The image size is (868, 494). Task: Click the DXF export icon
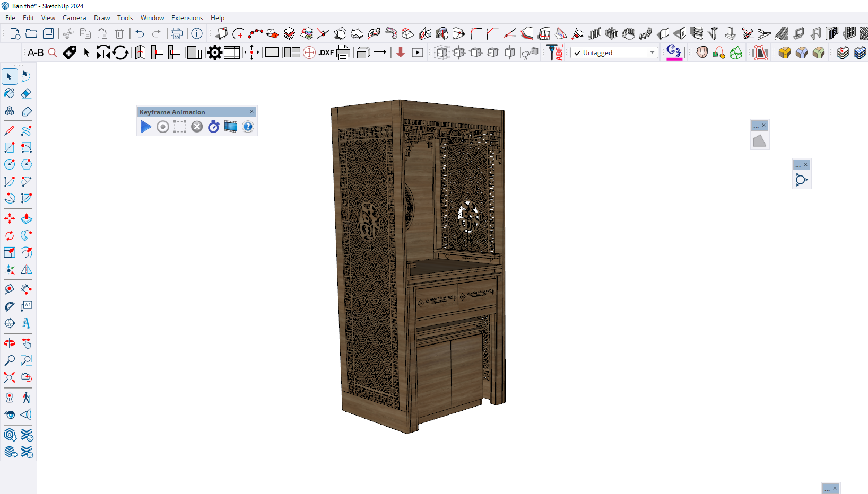coord(326,52)
